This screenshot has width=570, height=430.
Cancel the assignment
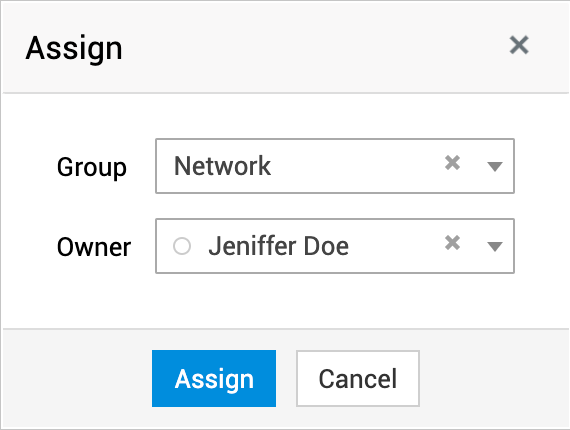358,378
